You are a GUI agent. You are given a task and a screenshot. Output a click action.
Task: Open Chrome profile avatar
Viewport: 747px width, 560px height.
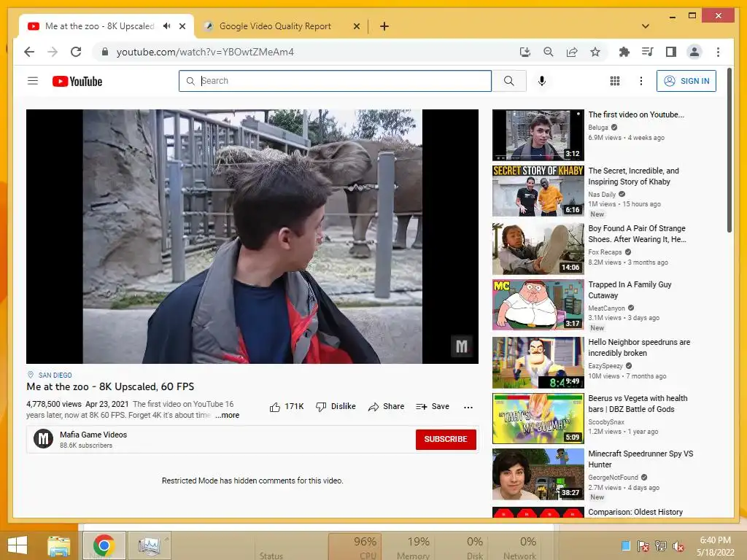(x=694, y=52)
